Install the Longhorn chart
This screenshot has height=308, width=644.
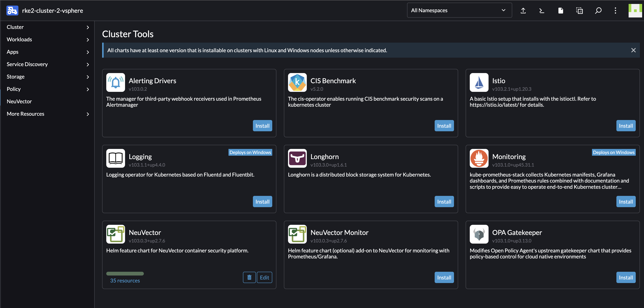click(444, 202)
